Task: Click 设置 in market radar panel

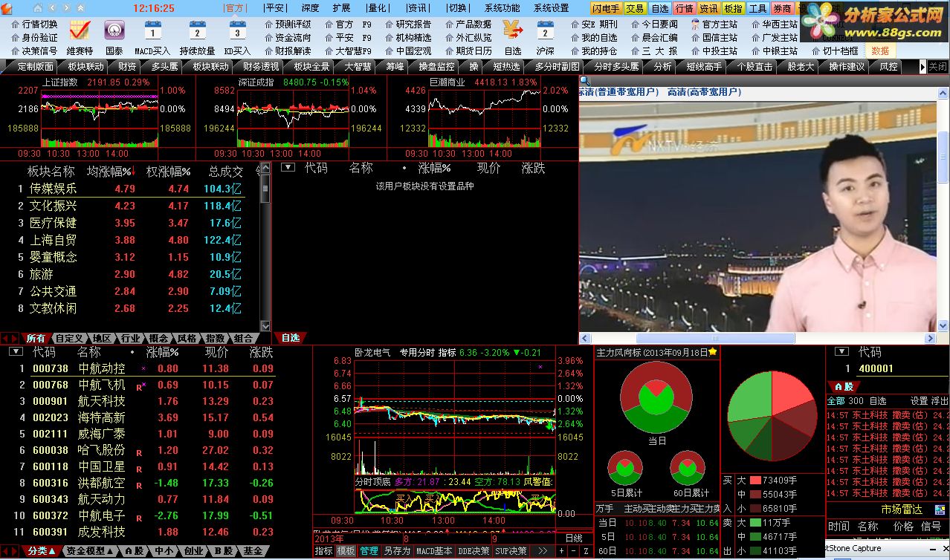Action: [920, 400]
